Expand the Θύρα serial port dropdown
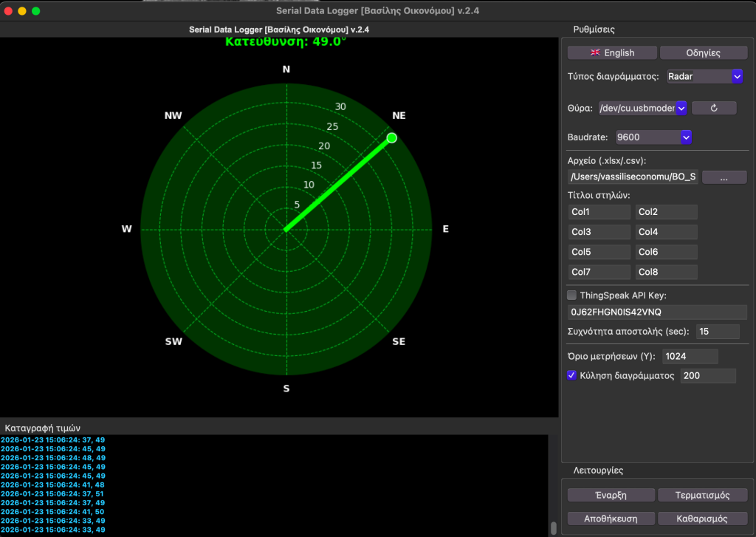Screen dimensions: 756x537 (643, 108)
